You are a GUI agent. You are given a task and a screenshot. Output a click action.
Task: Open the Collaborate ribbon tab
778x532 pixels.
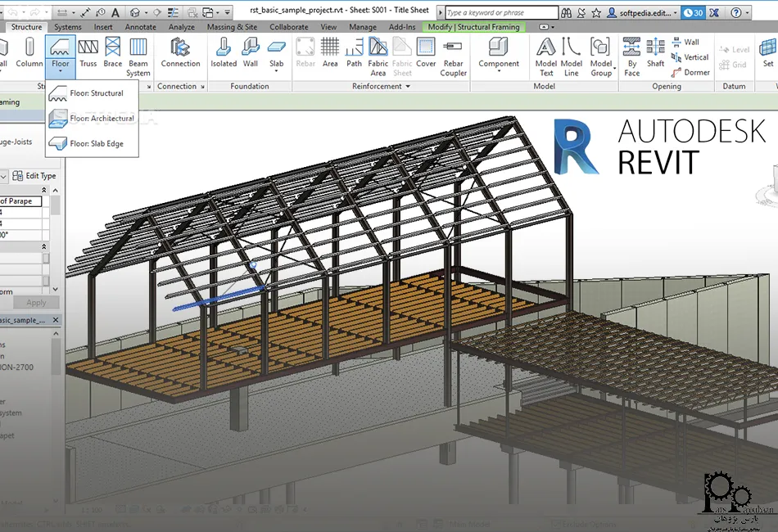[289, 27]
